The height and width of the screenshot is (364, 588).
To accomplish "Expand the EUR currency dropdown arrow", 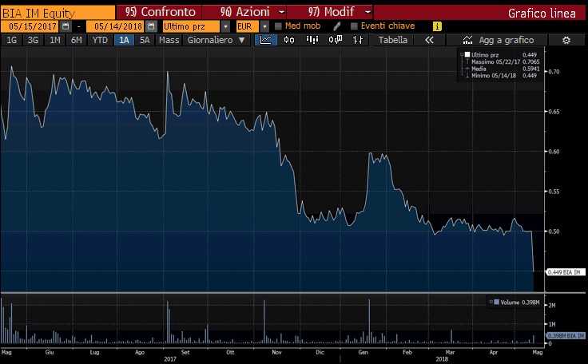I will (264, 26).
